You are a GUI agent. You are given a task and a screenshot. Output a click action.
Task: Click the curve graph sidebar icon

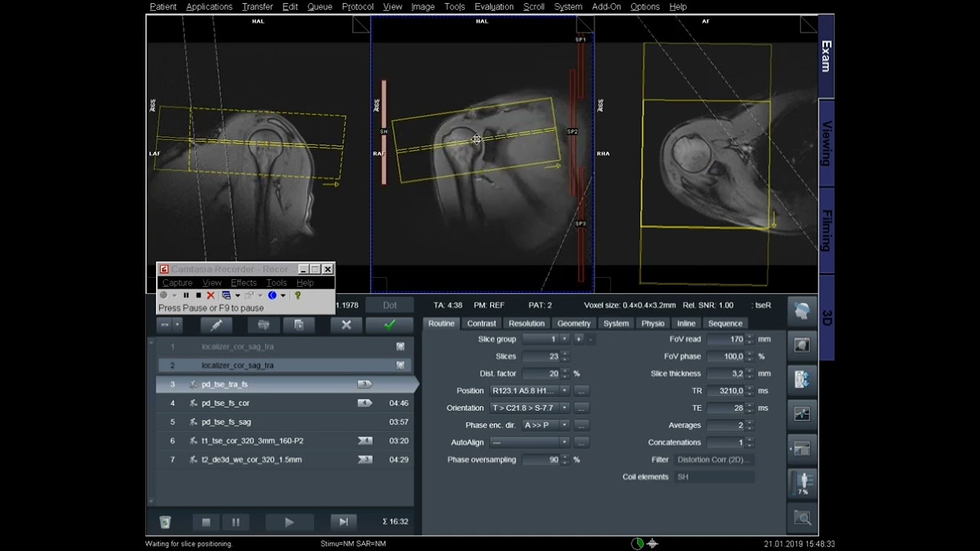802,414
